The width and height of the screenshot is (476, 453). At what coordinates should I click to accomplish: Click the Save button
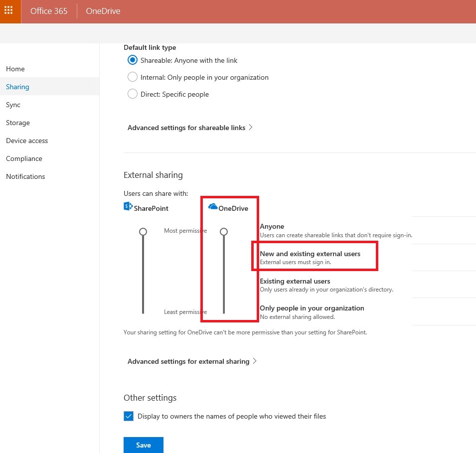143,445
